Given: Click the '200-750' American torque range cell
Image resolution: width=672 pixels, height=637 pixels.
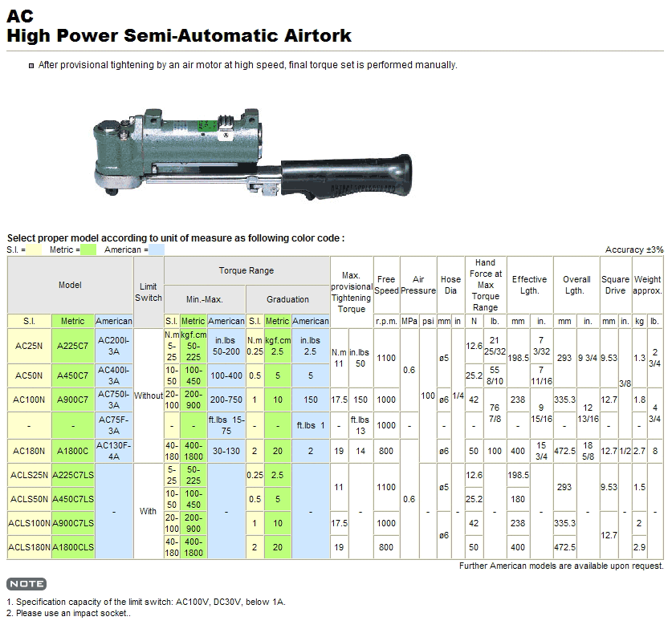Looking at the screenshot, I should point(226,400).
